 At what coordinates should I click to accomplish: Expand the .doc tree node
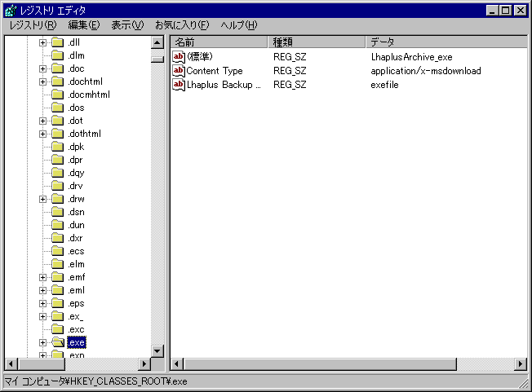(x=42, y=68)
